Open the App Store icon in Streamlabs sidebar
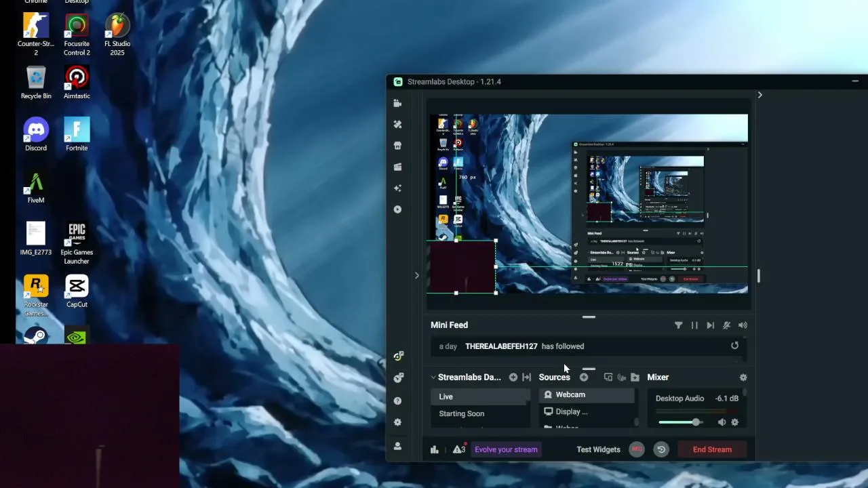The width and height of the screenshot is (868, 488). (x=397, y=146)
